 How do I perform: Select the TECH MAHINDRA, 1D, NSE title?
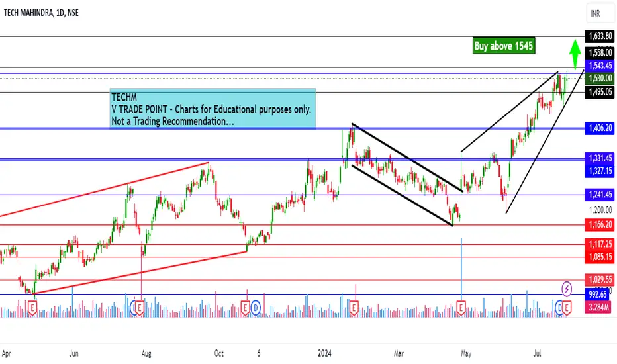41,13
